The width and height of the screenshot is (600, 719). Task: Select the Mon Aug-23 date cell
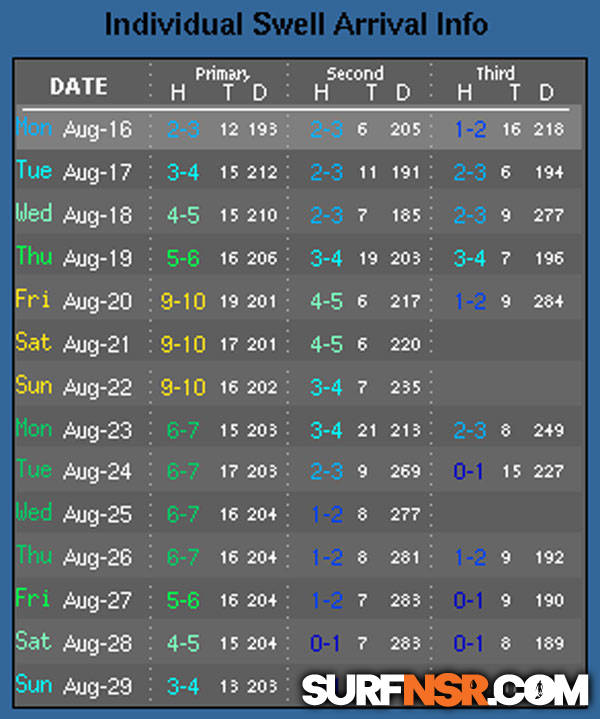click(x=74, y=429)
